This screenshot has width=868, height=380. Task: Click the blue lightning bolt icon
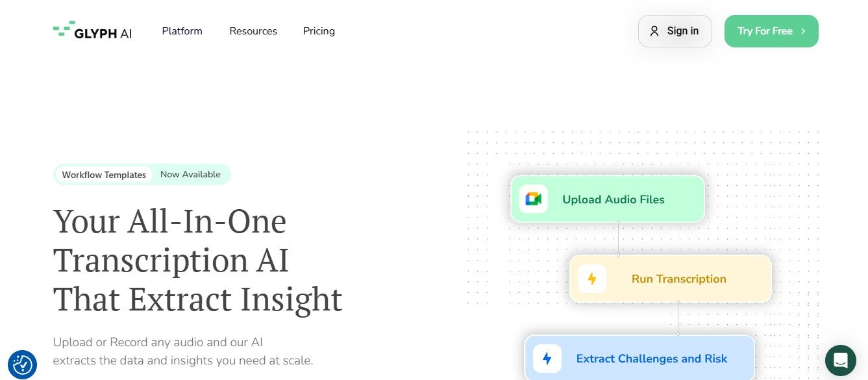547,359
